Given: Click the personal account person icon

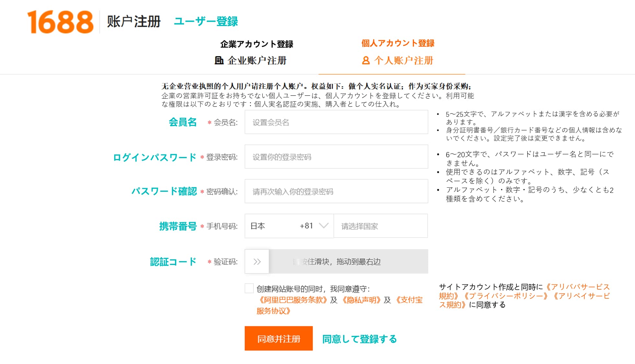Looking at the screenshot, I should coord(366,61).
